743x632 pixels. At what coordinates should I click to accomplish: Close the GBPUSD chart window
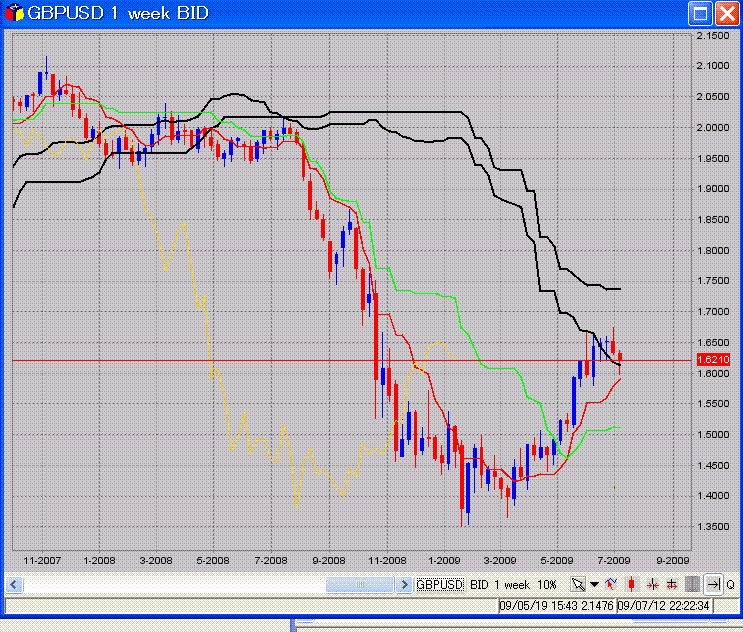point(727,13)
